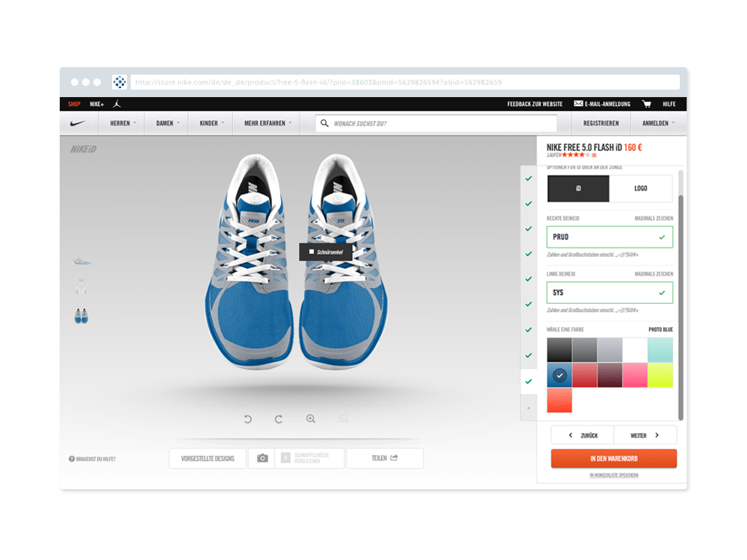Click the checkmark in the SYS field
This screenshot has width=747, height=560.
662,293
